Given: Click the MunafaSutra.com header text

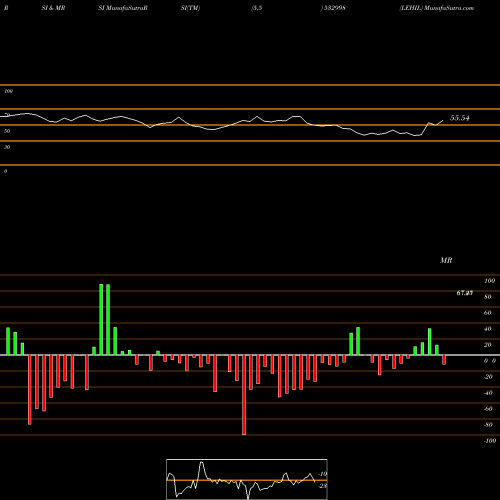Looking at the screenshot, I should pyautogui.click(x=449, y=8).
